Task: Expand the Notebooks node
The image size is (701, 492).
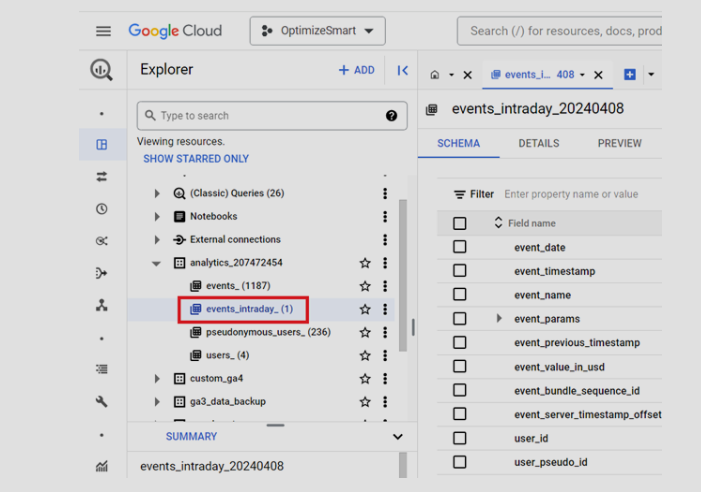Action: (x=157, y=217)
